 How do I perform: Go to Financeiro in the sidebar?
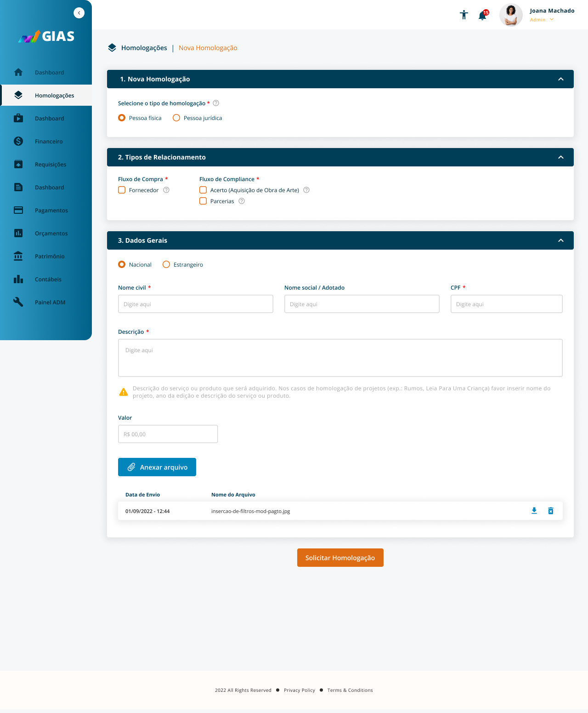(48, 141)
